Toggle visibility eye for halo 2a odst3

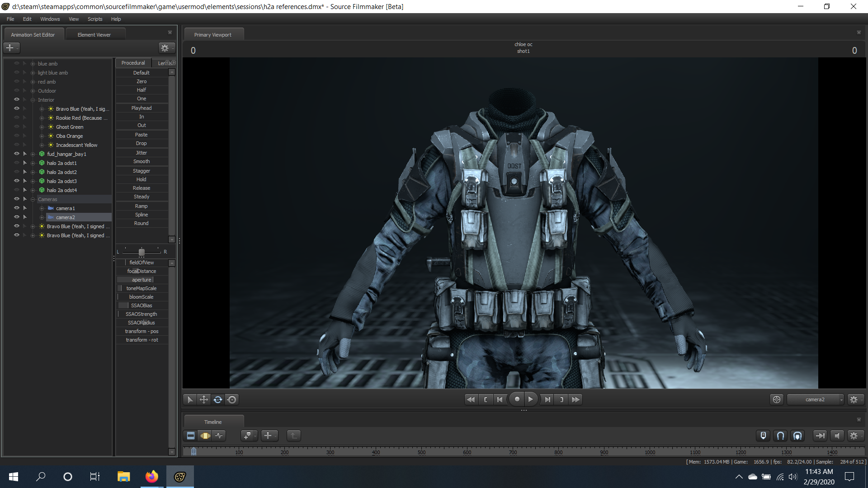pos(17,181)
